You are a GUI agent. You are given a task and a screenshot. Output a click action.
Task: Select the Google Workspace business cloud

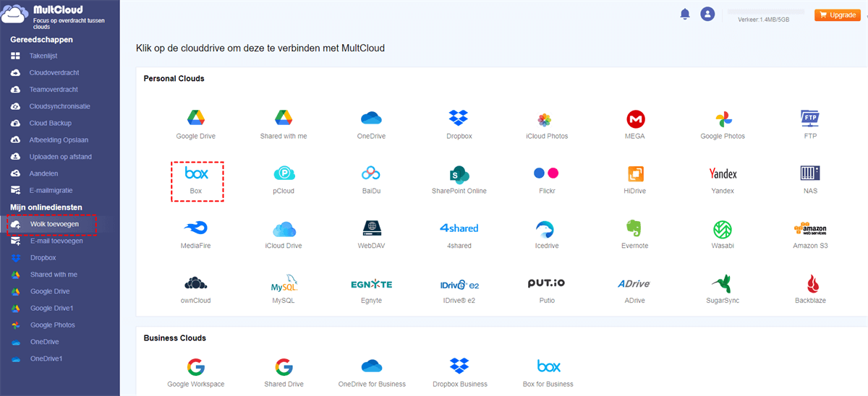pos(195,366)
